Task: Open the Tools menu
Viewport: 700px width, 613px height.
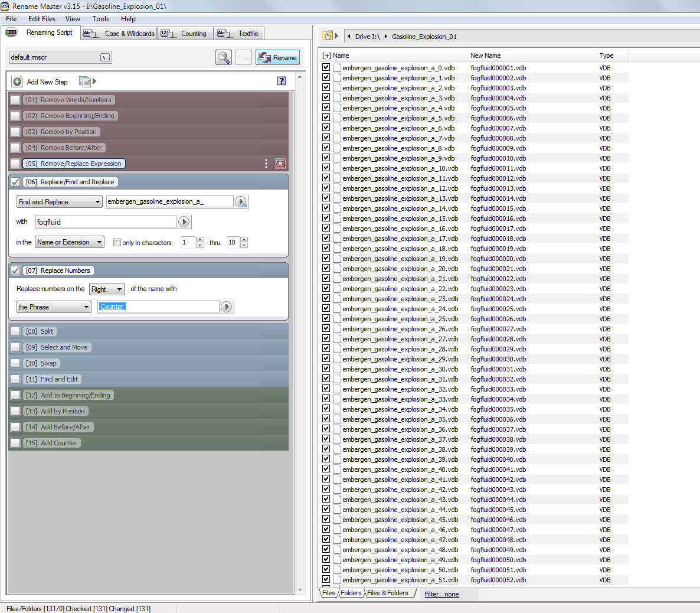Action: tap(100, 19)
